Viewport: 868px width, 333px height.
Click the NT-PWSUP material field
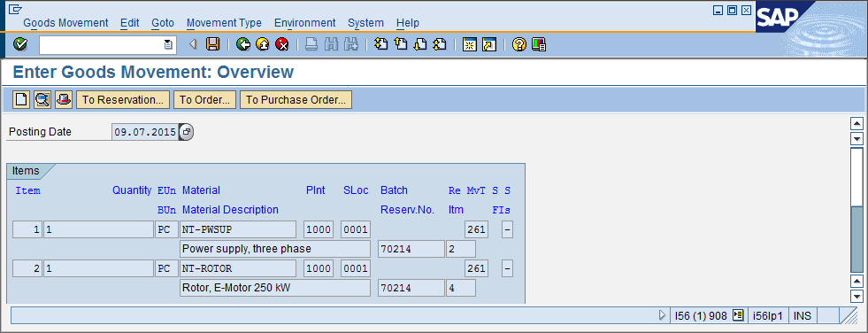tap(238, 229)
